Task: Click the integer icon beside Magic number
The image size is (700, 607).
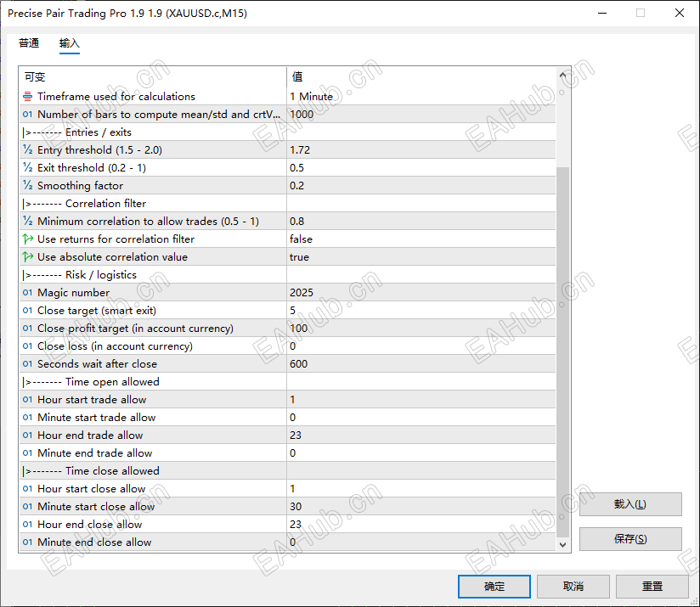Action: [28, 293]
